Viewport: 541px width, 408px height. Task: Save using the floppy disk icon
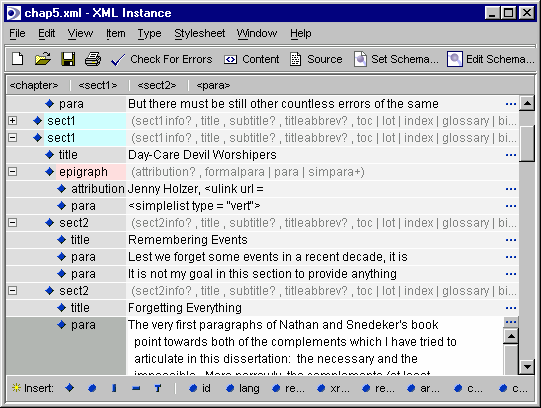pyautogui.click(x=68, y=59)
